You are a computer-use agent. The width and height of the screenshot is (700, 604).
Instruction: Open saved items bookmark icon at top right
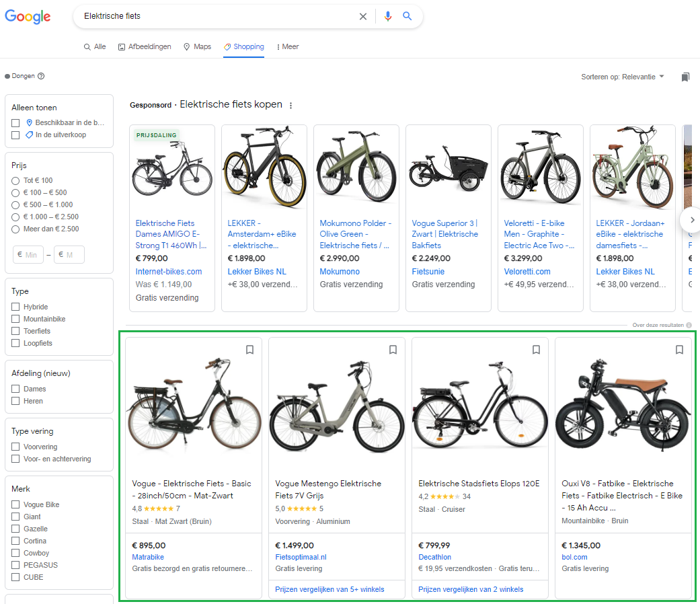click(685, 77)
